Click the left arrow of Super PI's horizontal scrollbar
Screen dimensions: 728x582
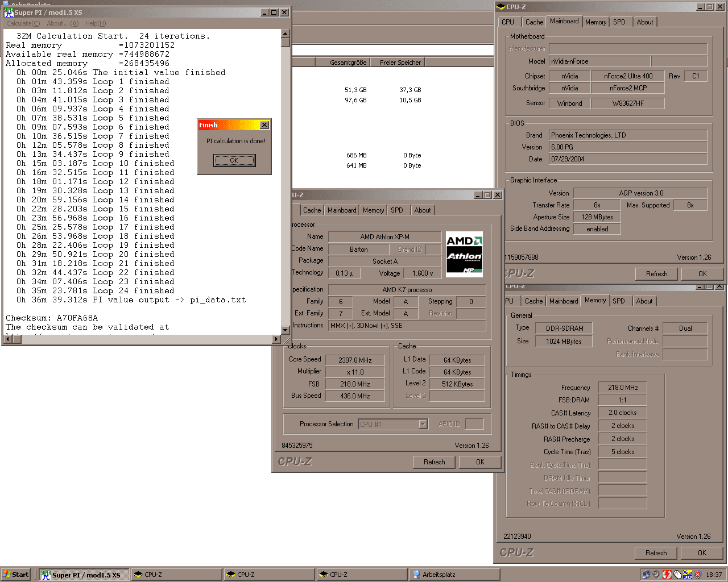(x=8, y=339)
